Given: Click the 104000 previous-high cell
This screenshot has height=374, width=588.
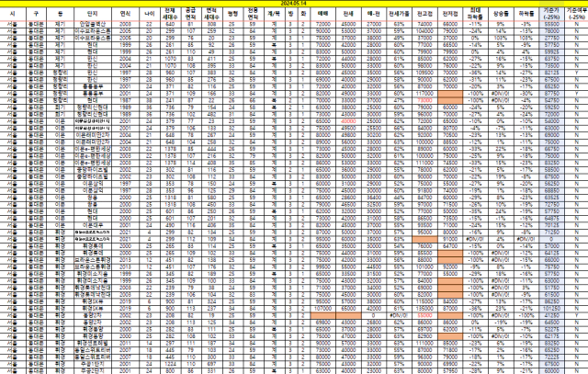Looking at the screenshot, I should click(424, 31).
